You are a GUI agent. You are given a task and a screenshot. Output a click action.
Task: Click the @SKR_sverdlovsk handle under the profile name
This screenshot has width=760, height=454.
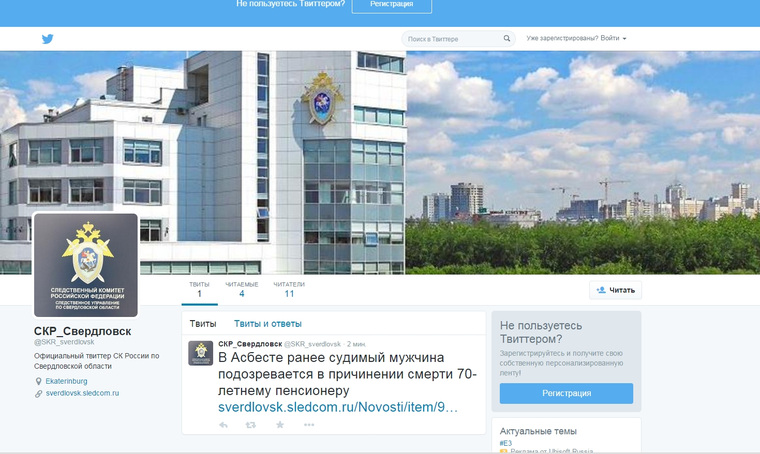click(64, 342)
